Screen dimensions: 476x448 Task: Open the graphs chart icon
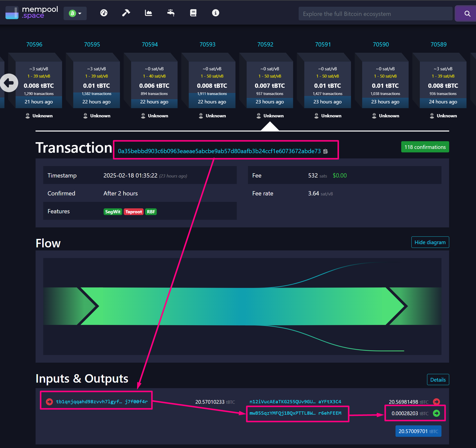coord(148,13)
